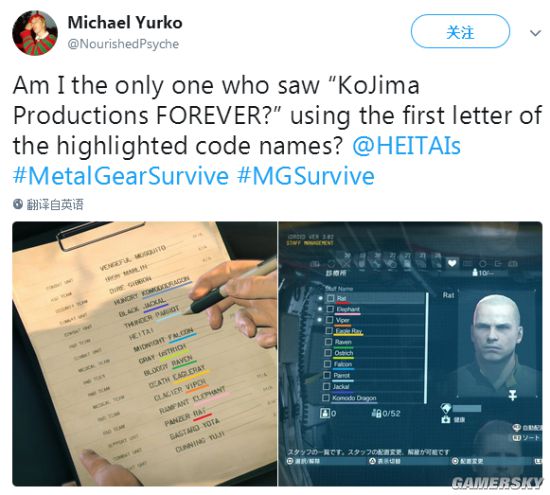Open the tweet options chevron dropdown
550x495 pixels.
(535, 33)
